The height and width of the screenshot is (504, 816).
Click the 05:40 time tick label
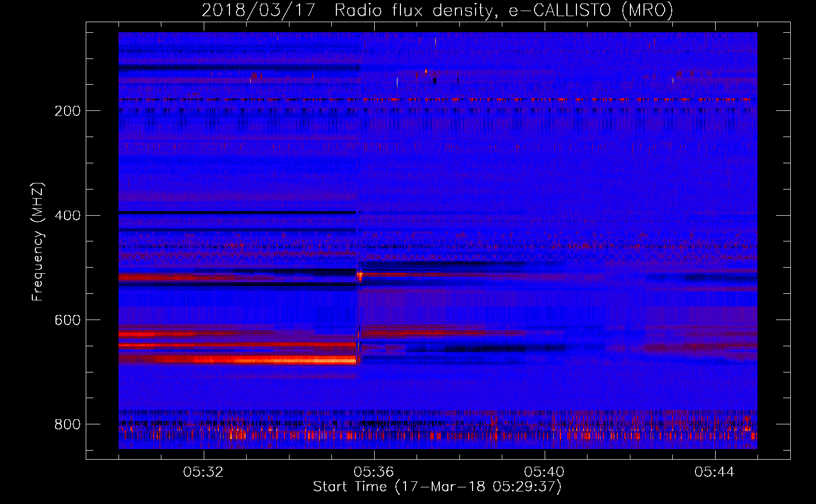click(x=544, y=472)
